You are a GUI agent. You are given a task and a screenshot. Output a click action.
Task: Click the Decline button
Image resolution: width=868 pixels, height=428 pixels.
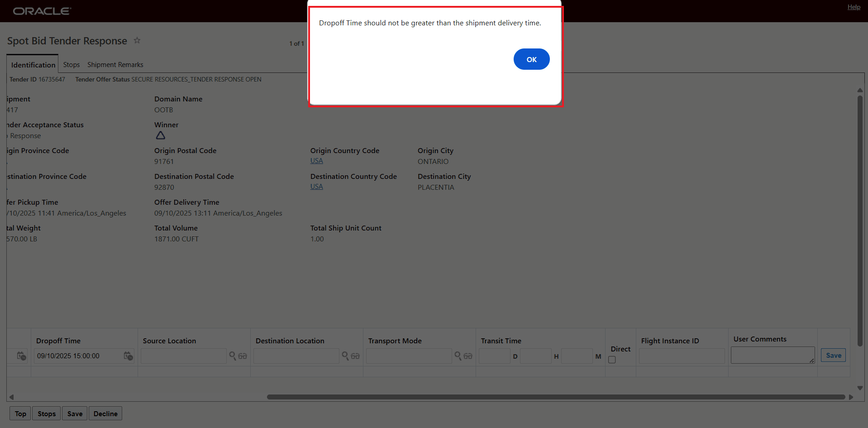(x=105, y=413)
